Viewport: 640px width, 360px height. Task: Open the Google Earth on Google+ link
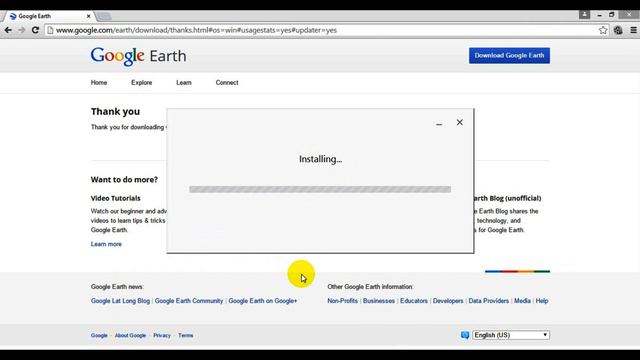click(x=263, y=301)
